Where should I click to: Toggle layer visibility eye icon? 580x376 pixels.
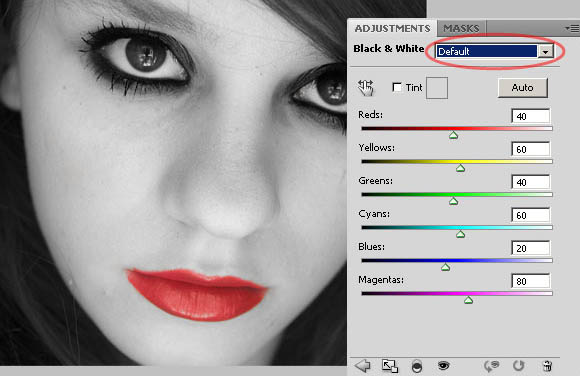click(443, 366)
